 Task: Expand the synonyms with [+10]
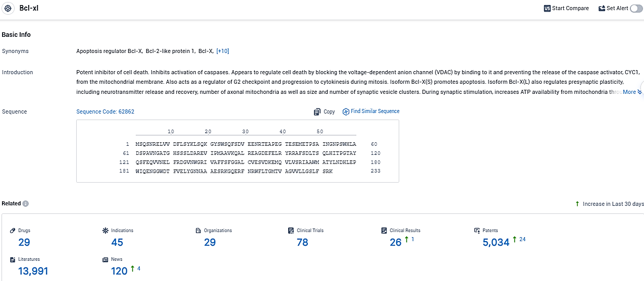(223, 51)
